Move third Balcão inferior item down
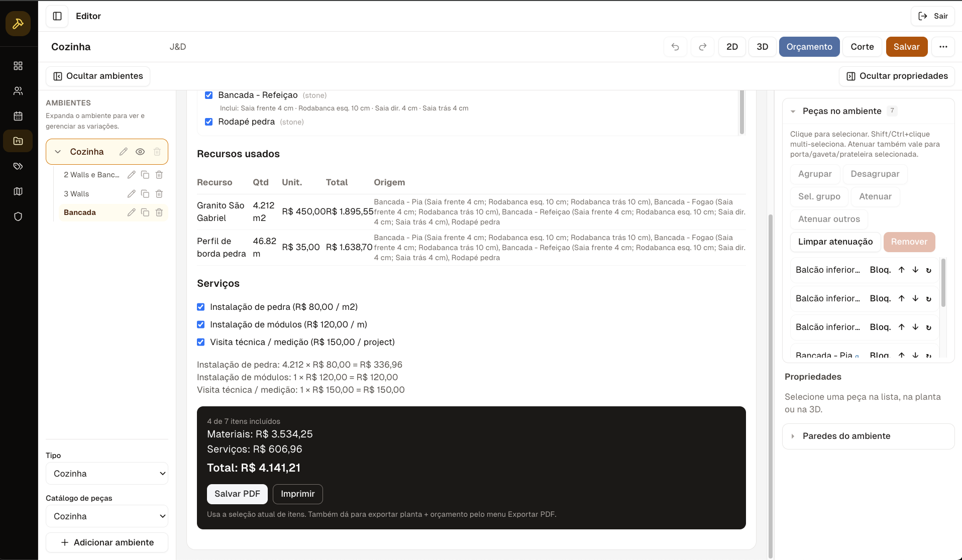 [x=915, y=327]
